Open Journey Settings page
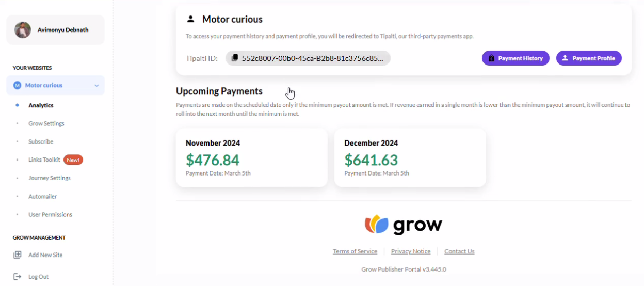Viewport: 644px width, 286px height. point(50,178)
